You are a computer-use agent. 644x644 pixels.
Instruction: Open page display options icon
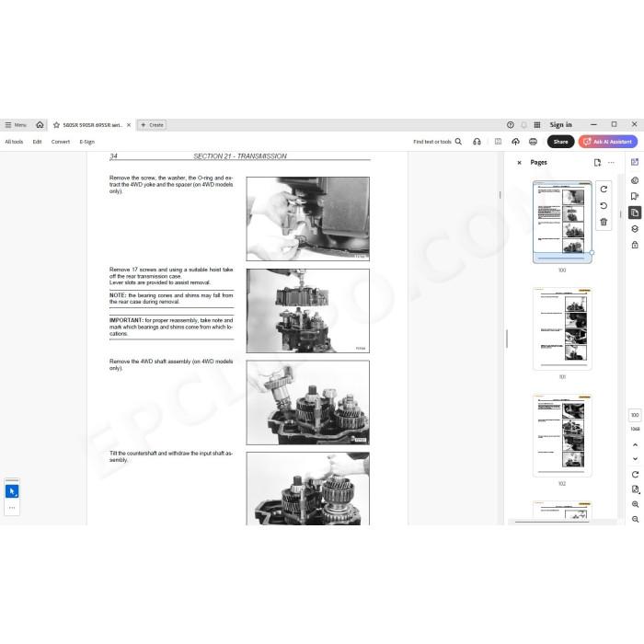click(635, 489)
